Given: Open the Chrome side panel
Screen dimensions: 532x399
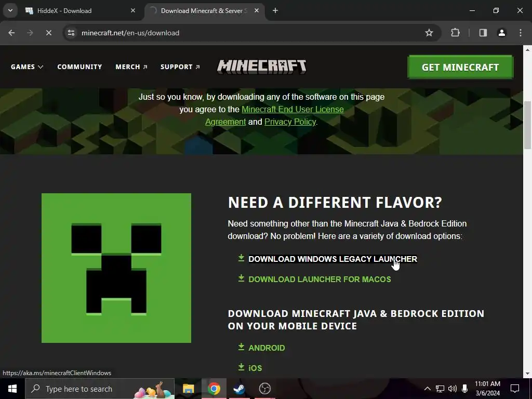Looking at the screenshot, I should (x=483, y=33).
